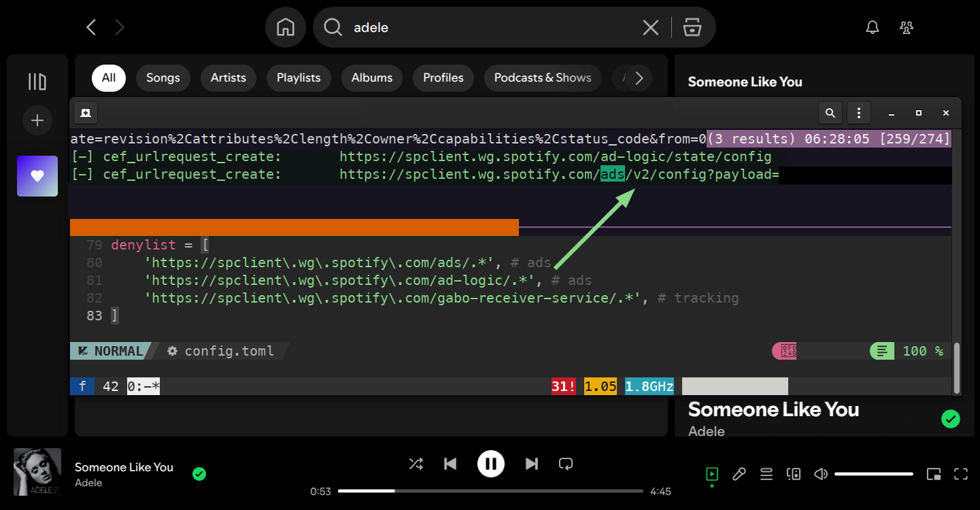This screenshot has width=980, height=510.
Task: Select the Artists filter chip
Action: 229,78
